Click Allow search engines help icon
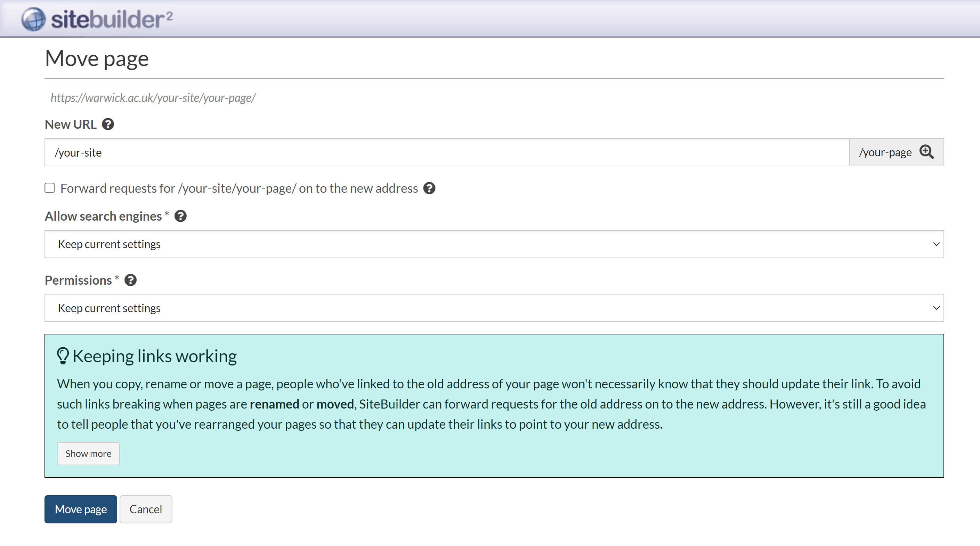Viewport: 980px width, 546px height. (180, 216)
